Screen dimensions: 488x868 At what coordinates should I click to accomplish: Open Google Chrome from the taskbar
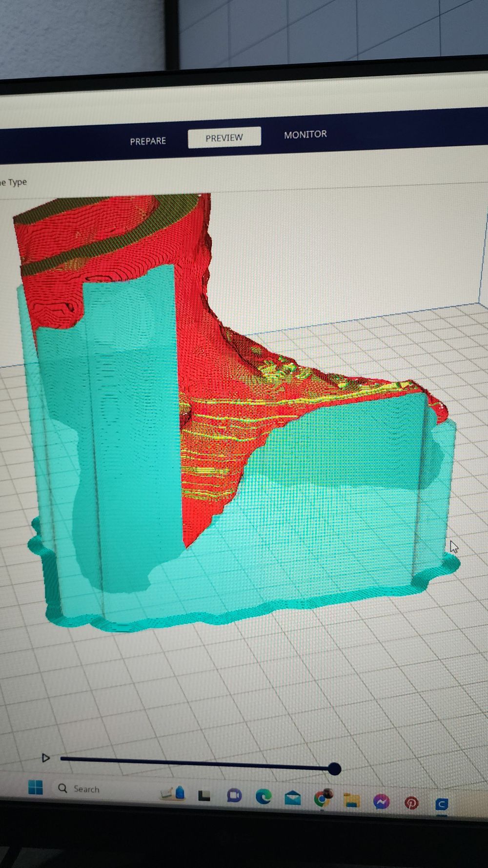pyautogui.click(x=322, y=799)
